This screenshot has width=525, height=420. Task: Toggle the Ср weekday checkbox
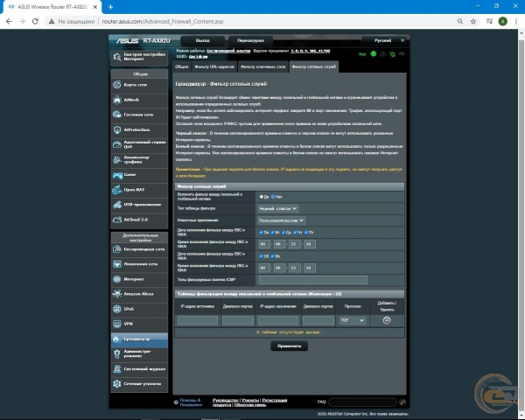[x=283, y=232]
